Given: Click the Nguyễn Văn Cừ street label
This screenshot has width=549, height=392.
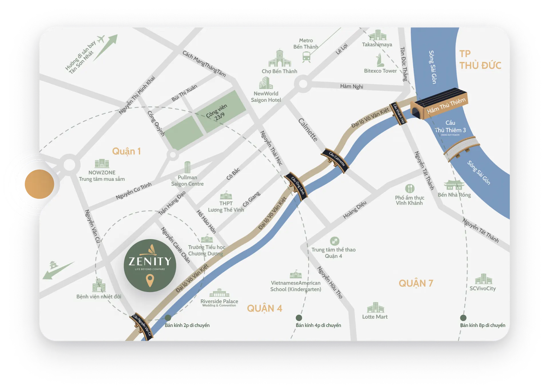Looking at the screenshot, I should pyautogui.click(x=93, y=226).
